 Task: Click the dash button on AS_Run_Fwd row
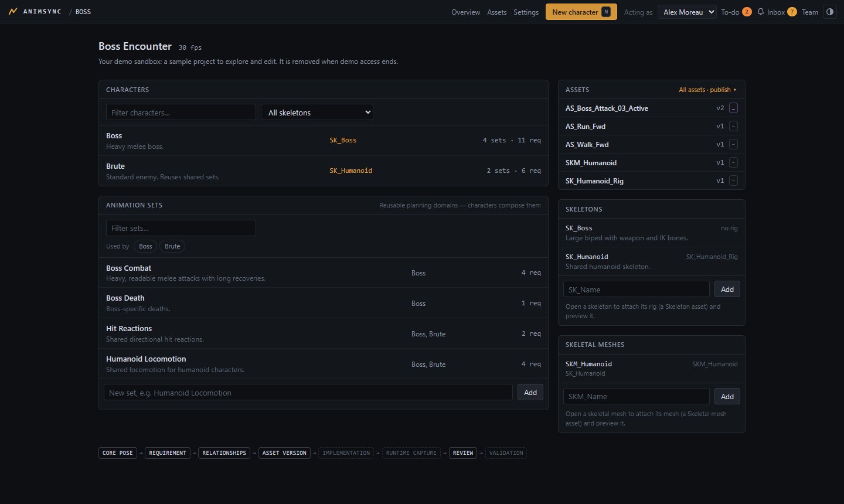733,127
